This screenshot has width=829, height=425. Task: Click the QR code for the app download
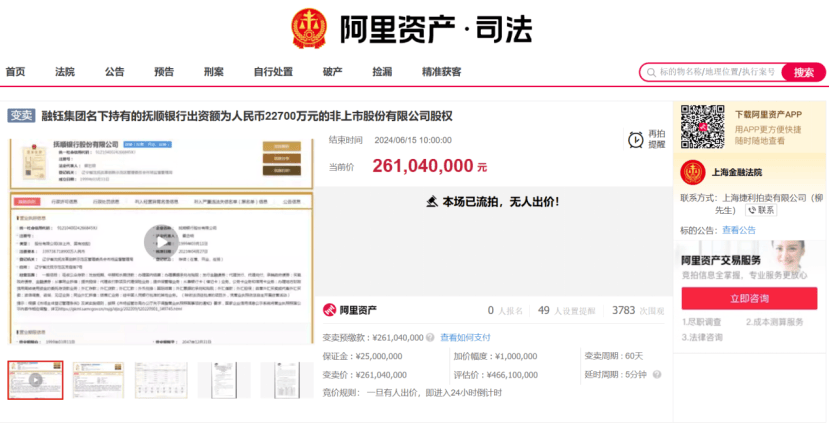click(x=703, y=127)
